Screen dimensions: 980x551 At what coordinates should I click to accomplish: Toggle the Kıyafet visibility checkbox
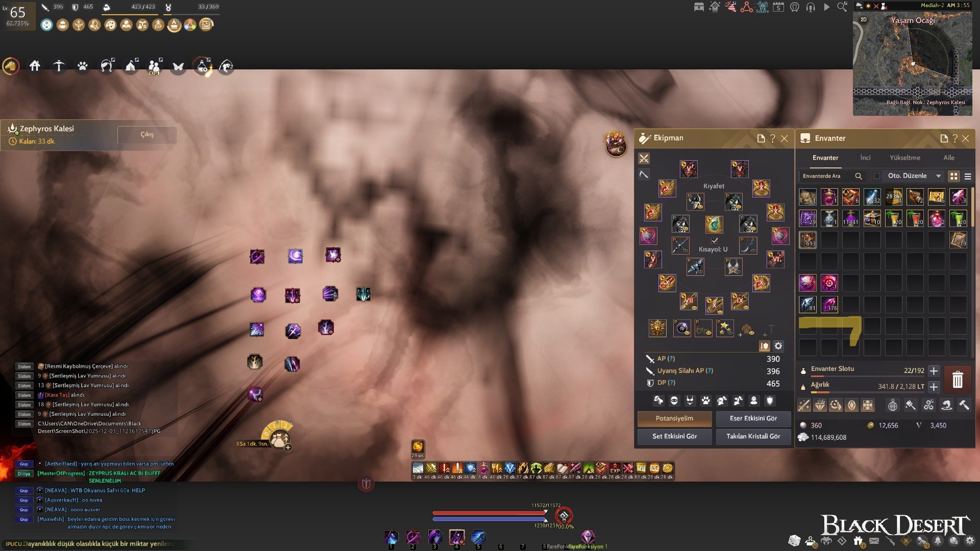point(715,240)
